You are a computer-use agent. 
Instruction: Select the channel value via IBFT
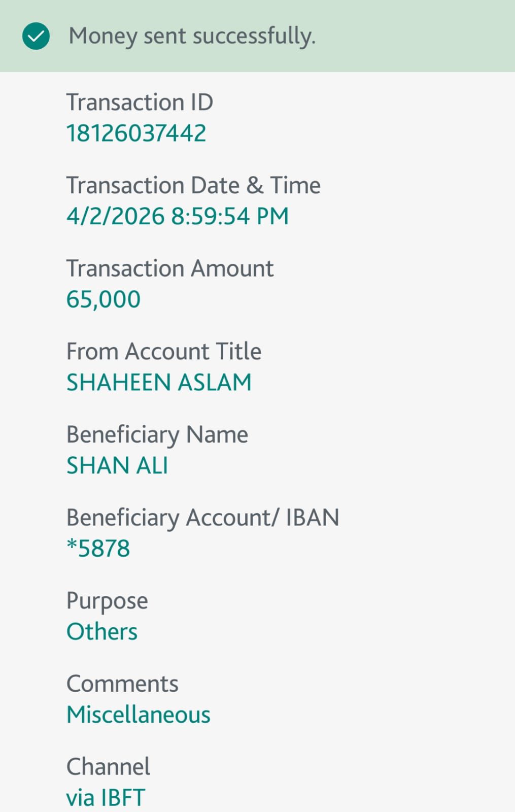tap(106, 797)
